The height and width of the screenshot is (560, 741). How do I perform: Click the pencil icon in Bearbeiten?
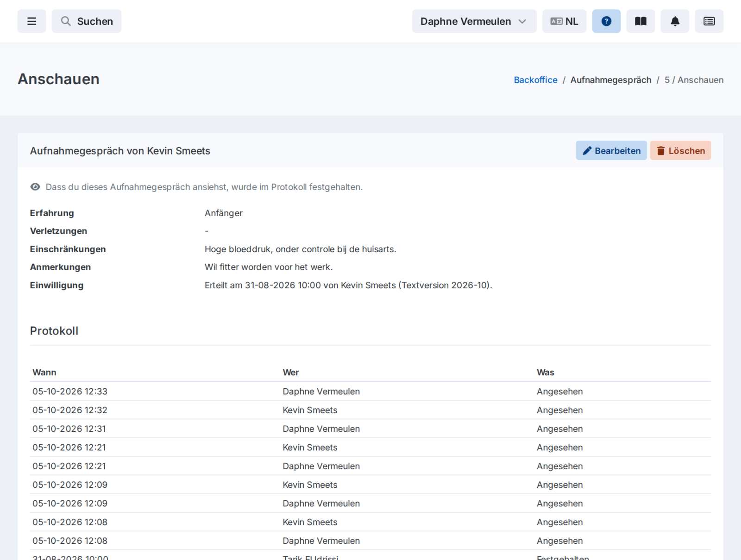(587, 151)
